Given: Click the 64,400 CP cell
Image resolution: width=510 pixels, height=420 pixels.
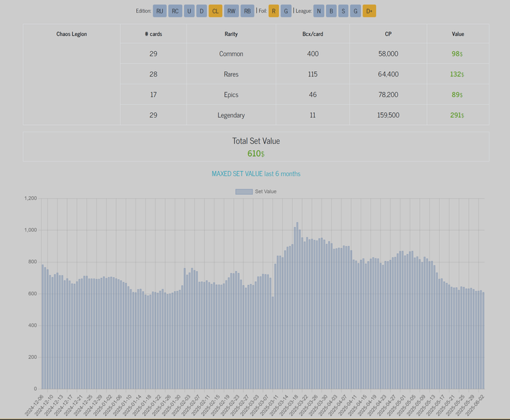Looking at the screenshot, I should [x=388, y=74].
